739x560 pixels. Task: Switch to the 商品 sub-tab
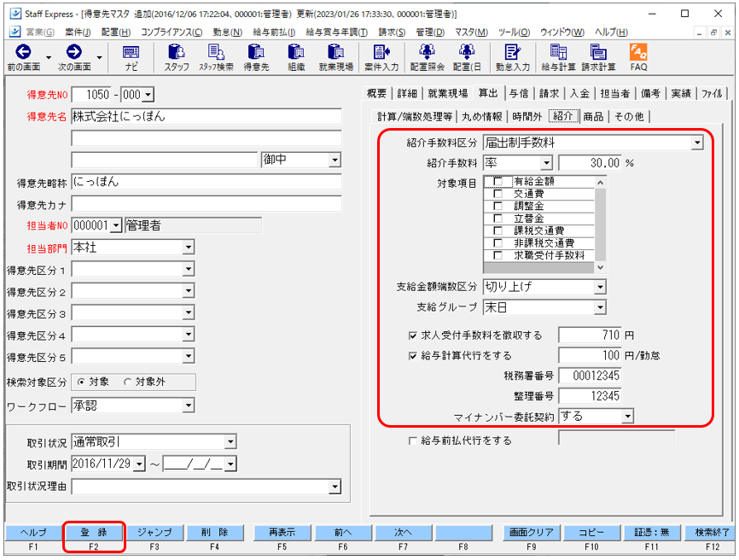tap(593, 116)
